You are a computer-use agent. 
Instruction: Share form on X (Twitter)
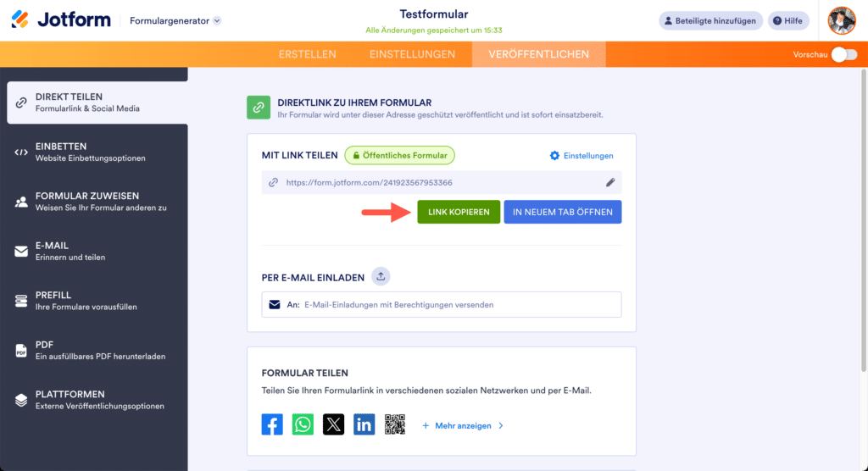pyautogui.click(x=334, y=424)
